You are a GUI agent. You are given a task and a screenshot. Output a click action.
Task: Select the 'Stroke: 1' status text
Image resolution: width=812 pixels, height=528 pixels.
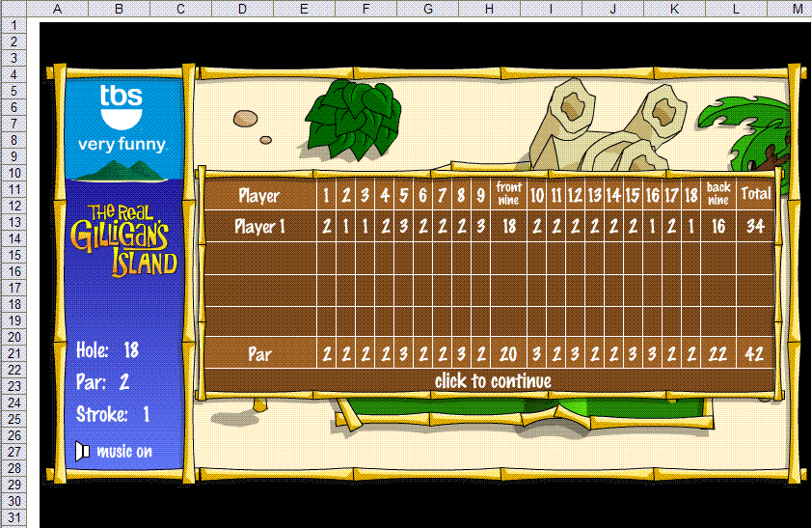[113, 414]
